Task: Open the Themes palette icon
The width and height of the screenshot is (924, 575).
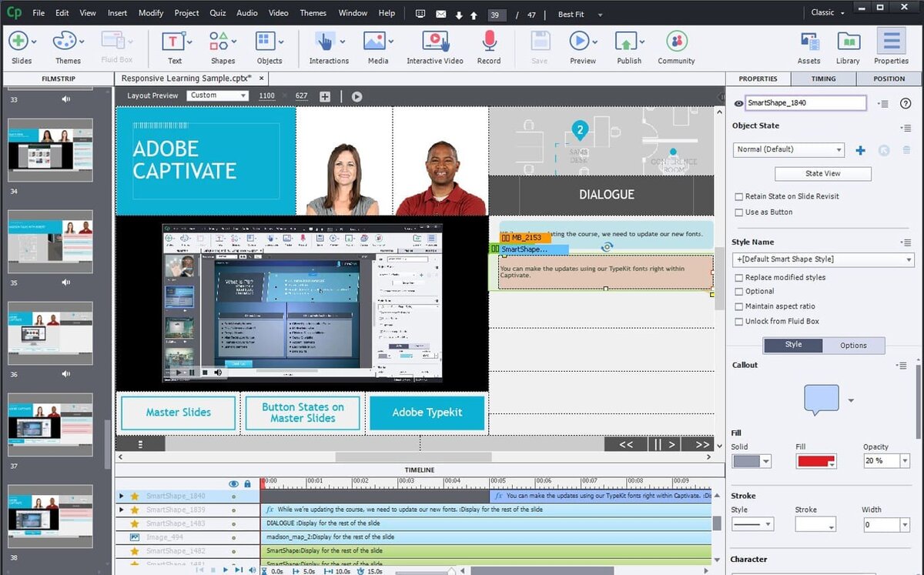Action: [65, 42]
